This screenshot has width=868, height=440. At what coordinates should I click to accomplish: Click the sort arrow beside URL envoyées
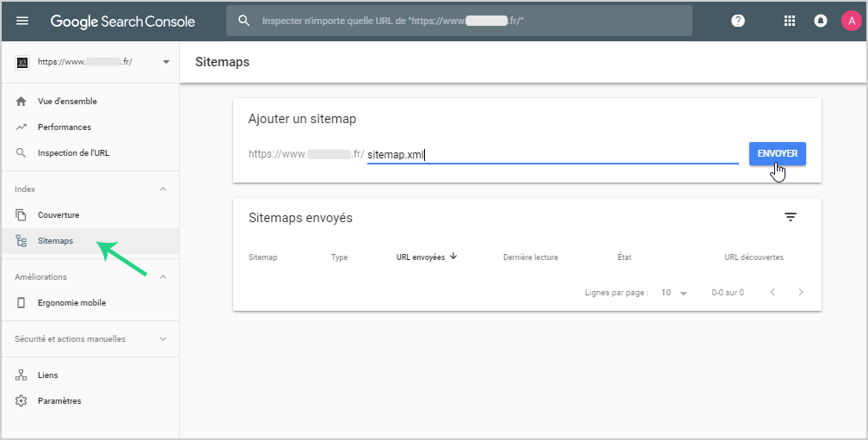pyautogui.click(x=453, y=256)
